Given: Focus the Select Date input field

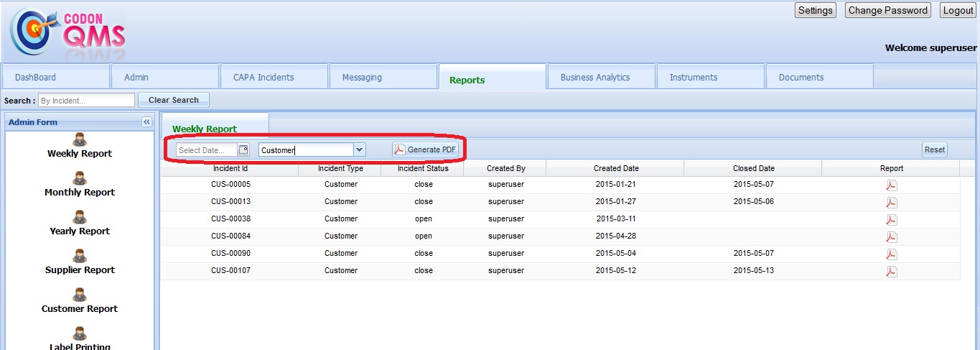Looking at the screenshot, I should point(207,149).
